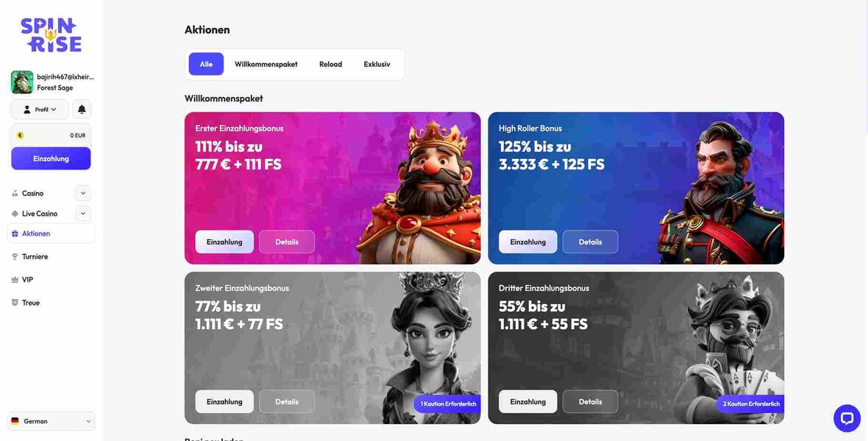Open Details of Erster Einzahlungsbonus
Image resolution: width=868 pixels, height=441 pixels.
coord(287,242)
